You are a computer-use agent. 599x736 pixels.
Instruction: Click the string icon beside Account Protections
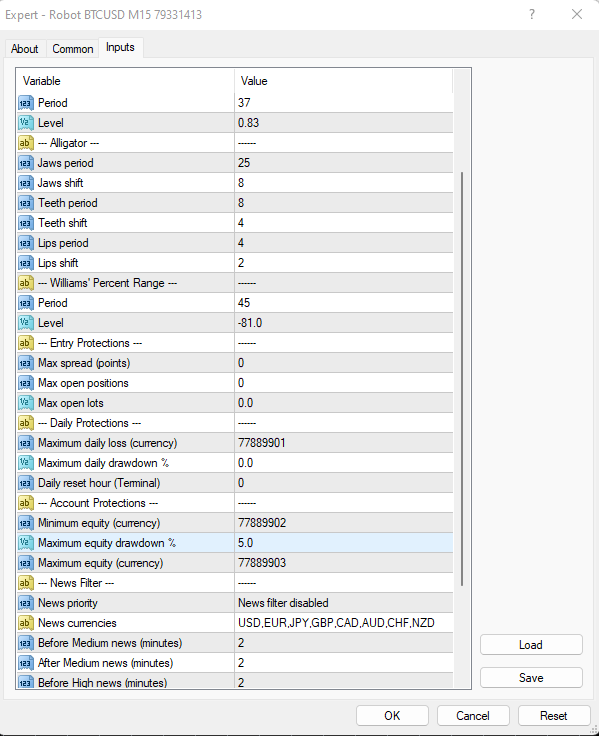(x=26, y=503)
